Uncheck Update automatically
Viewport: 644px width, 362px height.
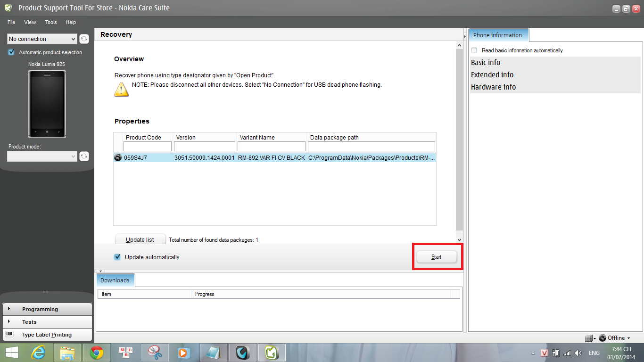pos(117,257)
